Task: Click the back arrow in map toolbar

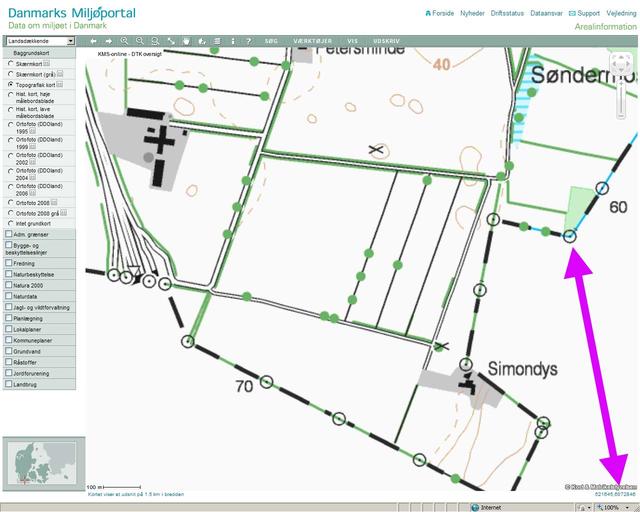Action: [x=93, y=41]
